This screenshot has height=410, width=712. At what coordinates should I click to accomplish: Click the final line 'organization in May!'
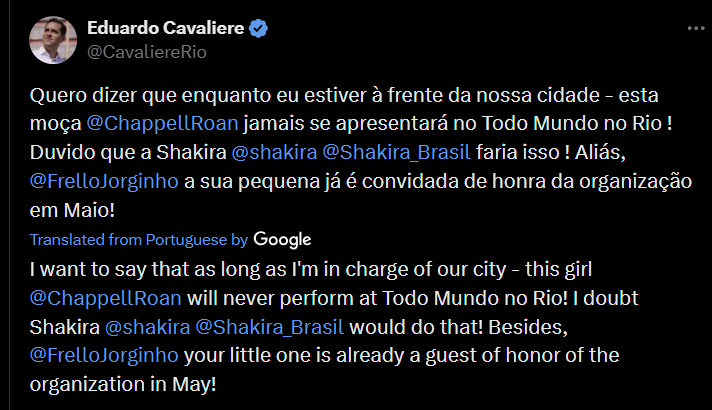(122, 383)
